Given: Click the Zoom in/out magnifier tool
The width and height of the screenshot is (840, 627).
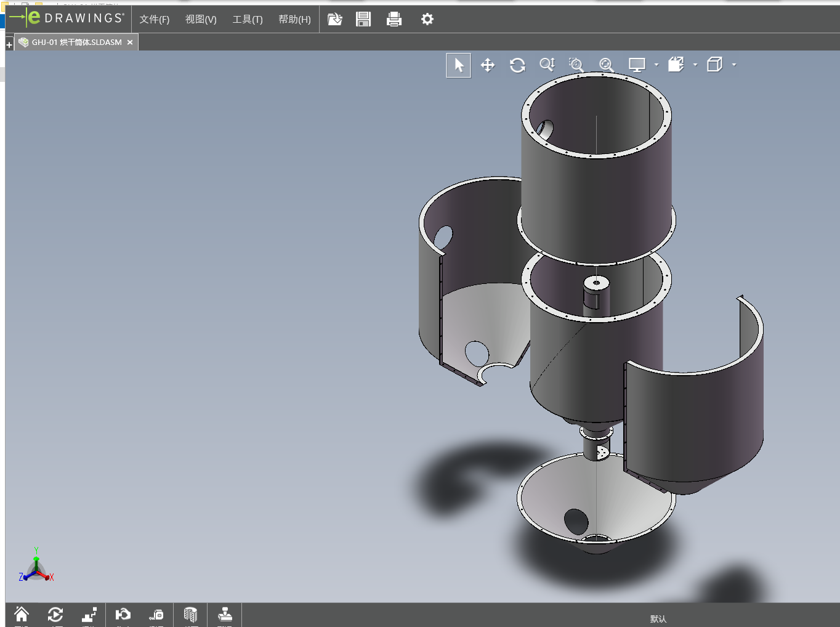Looking at the screenshot, I should 547,65.
